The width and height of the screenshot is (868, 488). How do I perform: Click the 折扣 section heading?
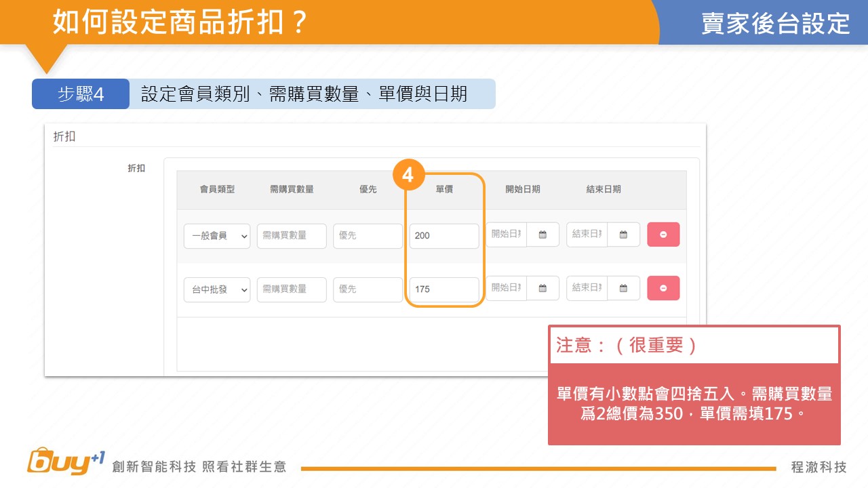(x=64, y=136)
